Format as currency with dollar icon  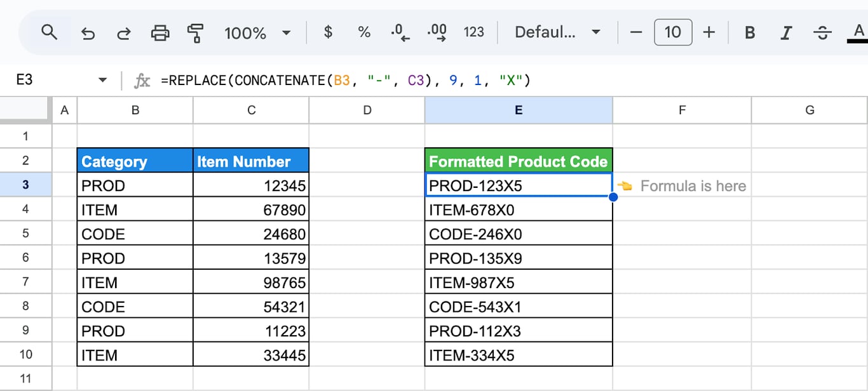[328, 32]
